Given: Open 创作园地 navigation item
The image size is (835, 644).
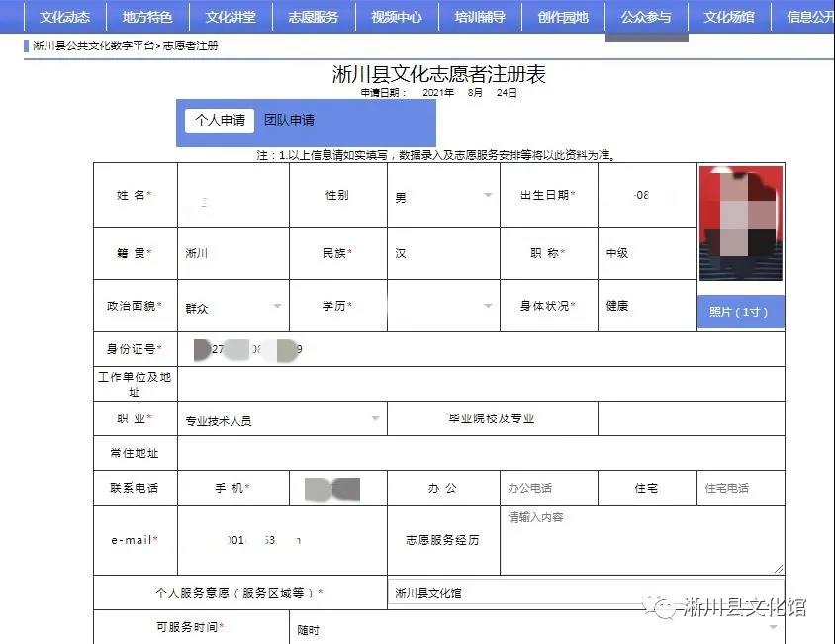Looking at the screenshot, I should click(x=563, y=17).
